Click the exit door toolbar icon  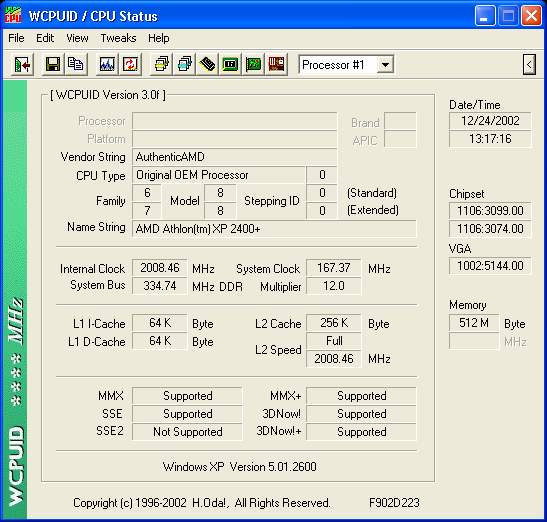pyautogui.click(x=22, y=65)
